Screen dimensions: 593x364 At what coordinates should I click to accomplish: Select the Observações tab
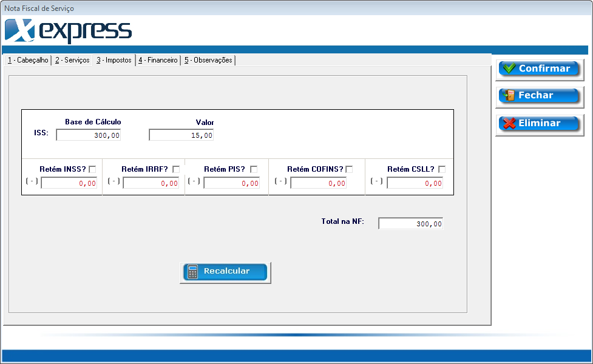pos(208,60)
